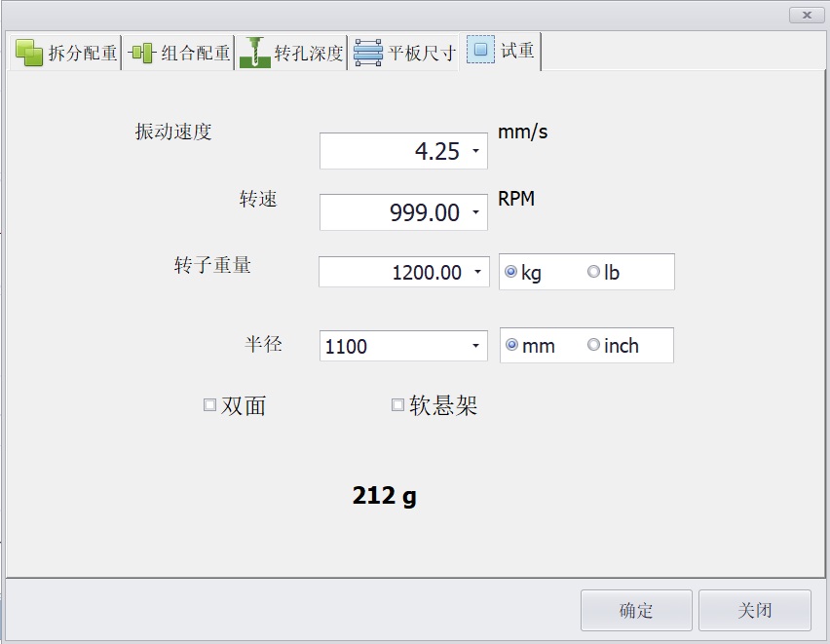
Task: Expand the 转速 RPM dropdown arrow
Action: pyautogui.click(x=475, y=212)
